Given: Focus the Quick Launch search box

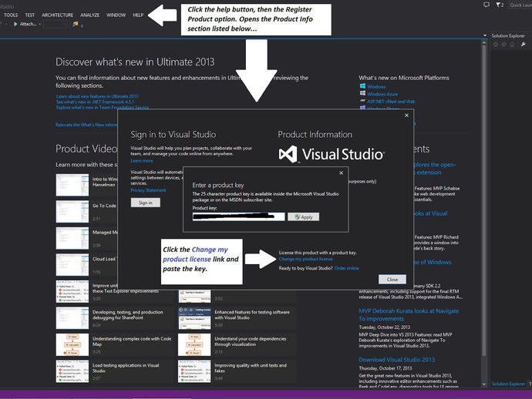Looking at the screenshot, I should tap(520, 5).
